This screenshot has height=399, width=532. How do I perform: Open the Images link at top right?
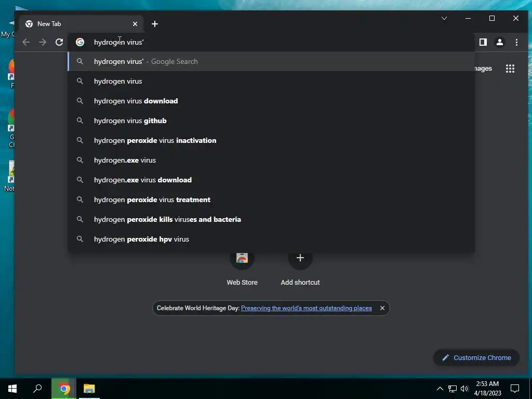[483, 69]
